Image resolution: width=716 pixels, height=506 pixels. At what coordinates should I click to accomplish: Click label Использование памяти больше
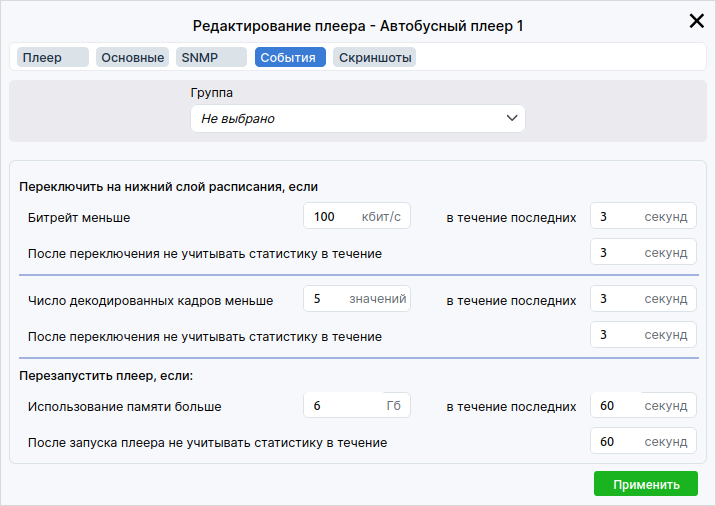[124, 406]
